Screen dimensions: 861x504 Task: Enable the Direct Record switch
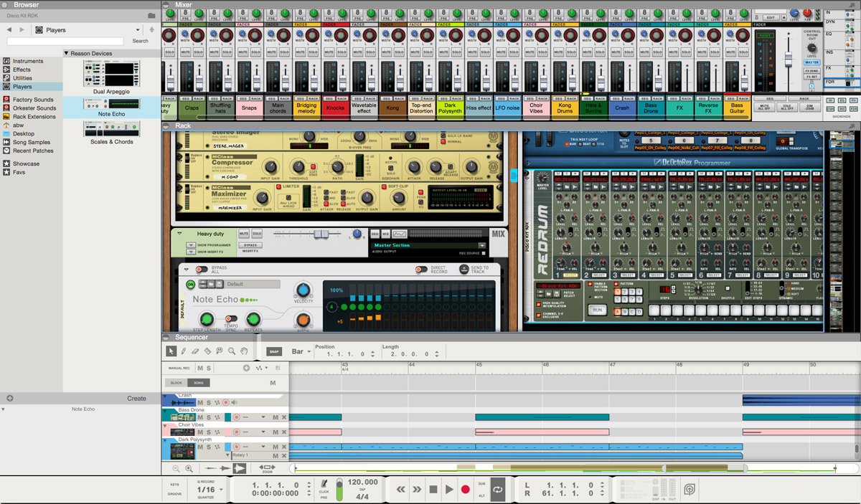(421, 270)
